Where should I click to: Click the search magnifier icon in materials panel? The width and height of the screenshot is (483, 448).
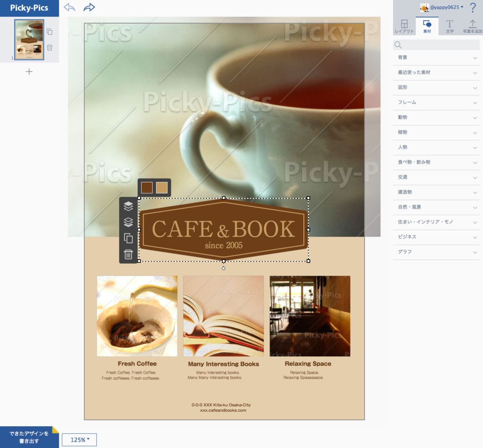click(398, 45)
